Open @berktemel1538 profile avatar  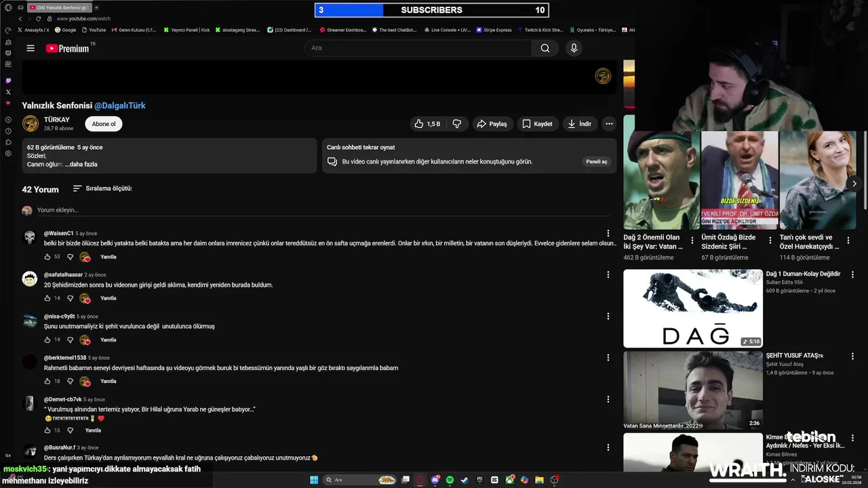(30, 362)
